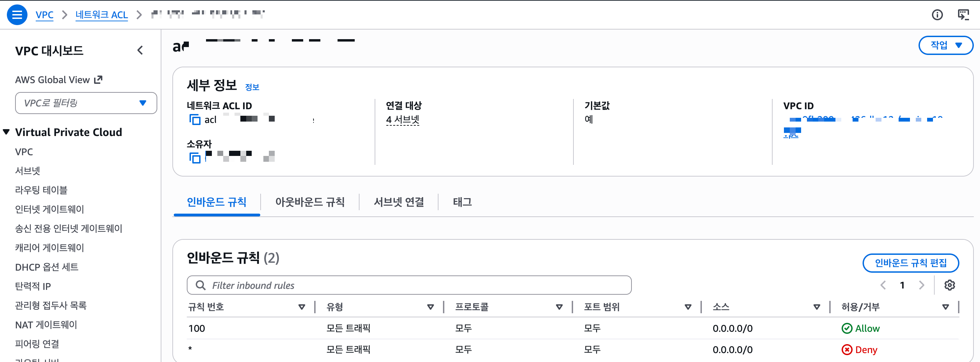Click 인바운드 규칙 편집 button
980x362 pixels.
tap(910, 263)
